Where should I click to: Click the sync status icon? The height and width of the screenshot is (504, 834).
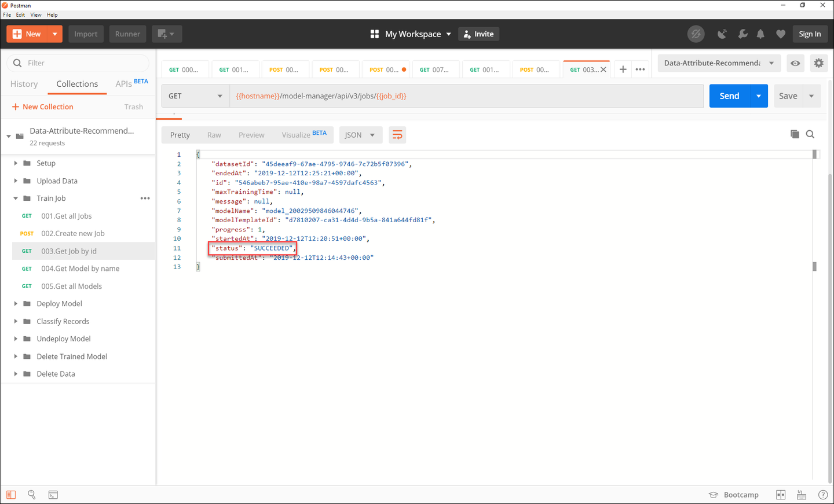pos(696,34)
